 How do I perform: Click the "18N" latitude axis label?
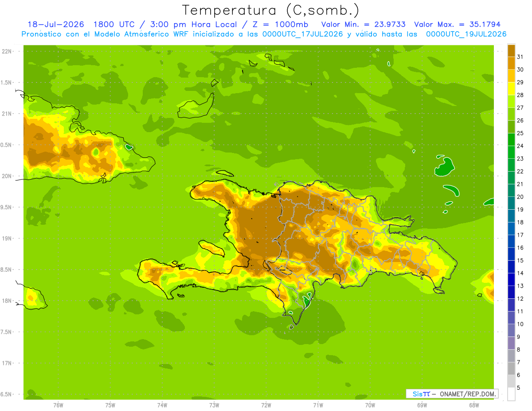[8, 301]
